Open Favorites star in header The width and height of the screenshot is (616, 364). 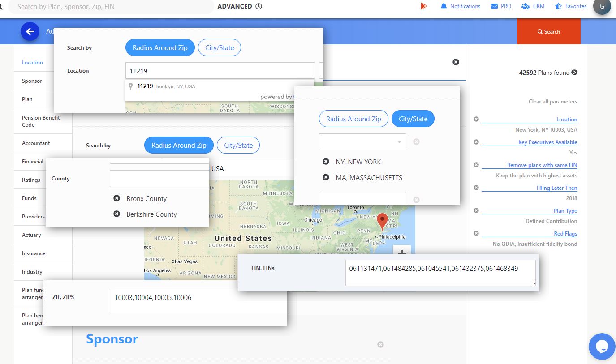point(558,6)
